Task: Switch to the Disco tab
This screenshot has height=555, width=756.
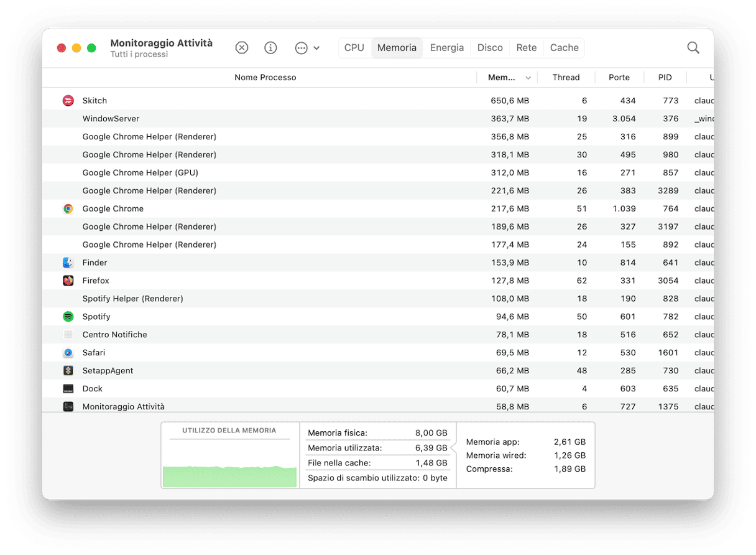Action: point(490,48)
